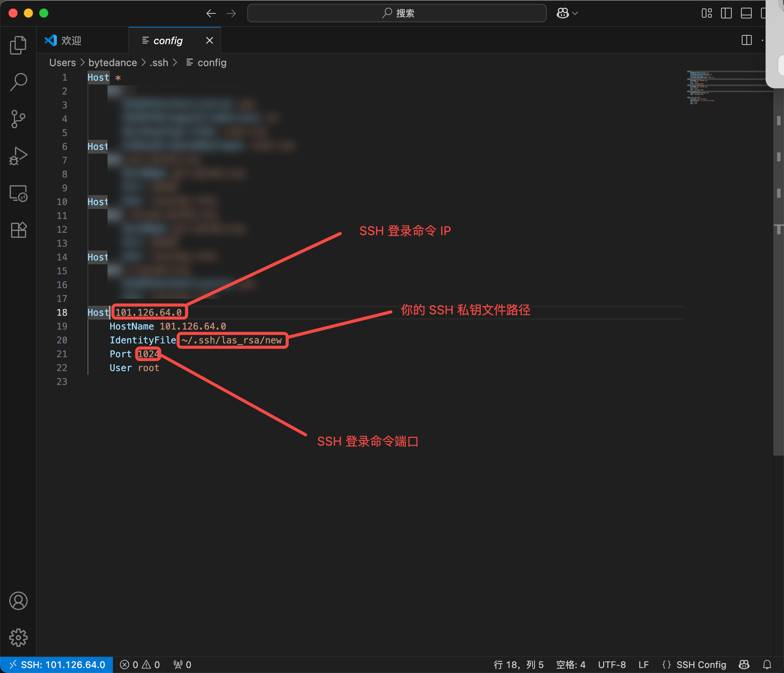Open the Source Control view
Image resolution: width=784 pixels, height=673 pixels.
click(18, 119)
